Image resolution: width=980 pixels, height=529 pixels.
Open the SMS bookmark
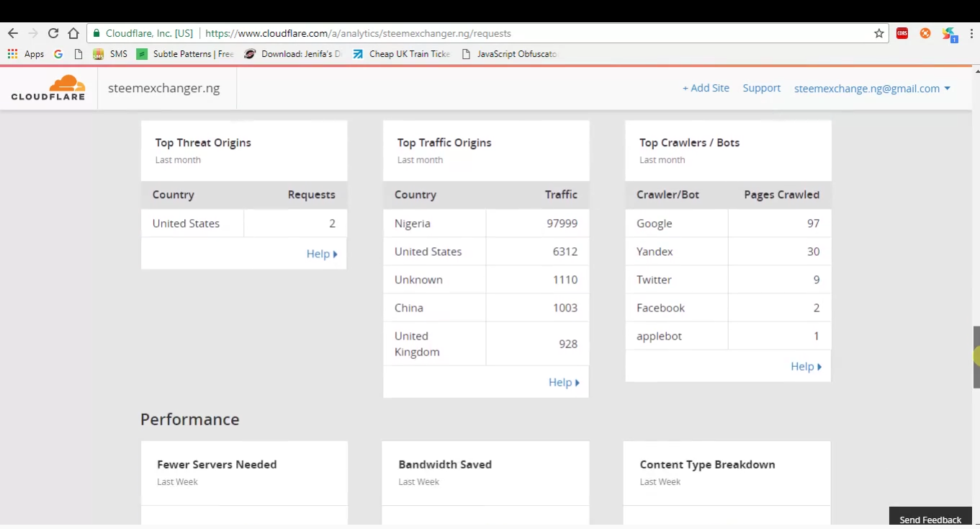pos(109,54)
